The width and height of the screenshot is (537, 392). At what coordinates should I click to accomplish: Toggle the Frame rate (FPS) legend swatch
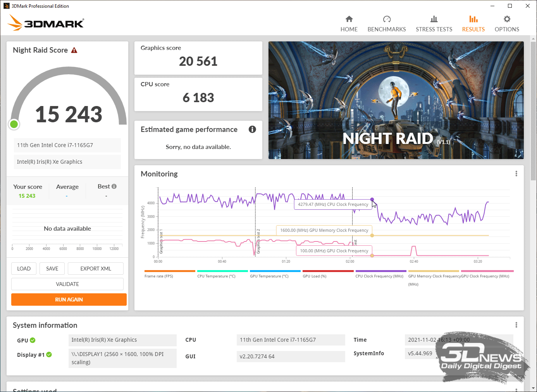pos(170,271)
